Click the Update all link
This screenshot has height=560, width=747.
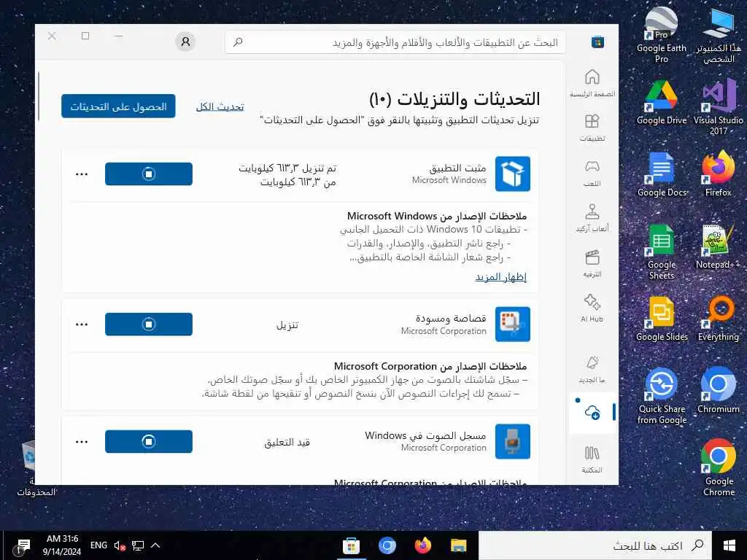pyautogui.click(x=220, y=106)
